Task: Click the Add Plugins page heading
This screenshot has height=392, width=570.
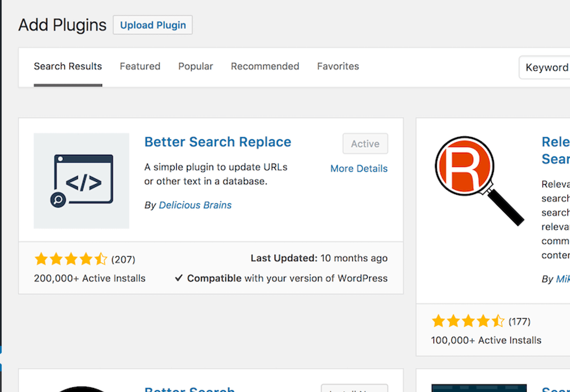Action: [62, 25]
